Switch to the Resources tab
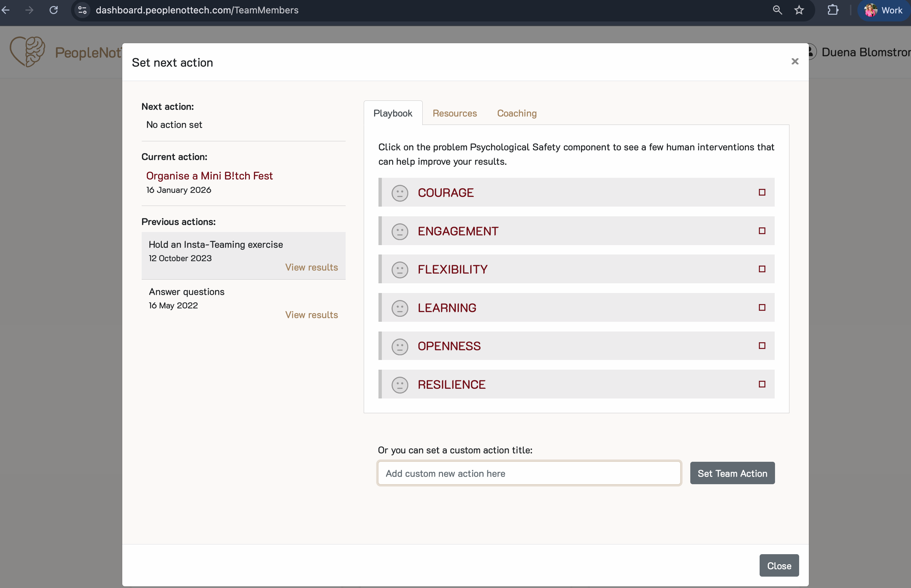The width and height of the screenshot is (911, 588). [454, 114]
